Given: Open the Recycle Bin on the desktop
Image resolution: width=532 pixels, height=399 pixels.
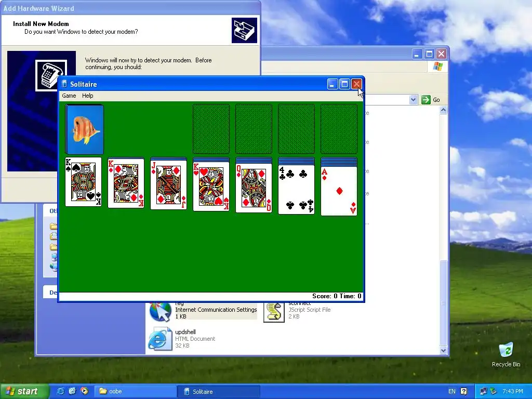Looking at the screenshot, I should (x=506, y=354).
